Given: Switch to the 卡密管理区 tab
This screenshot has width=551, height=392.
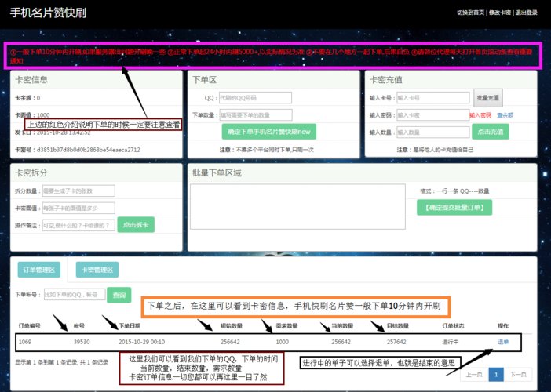Looking at the screenshot, I should click(97, 270).
